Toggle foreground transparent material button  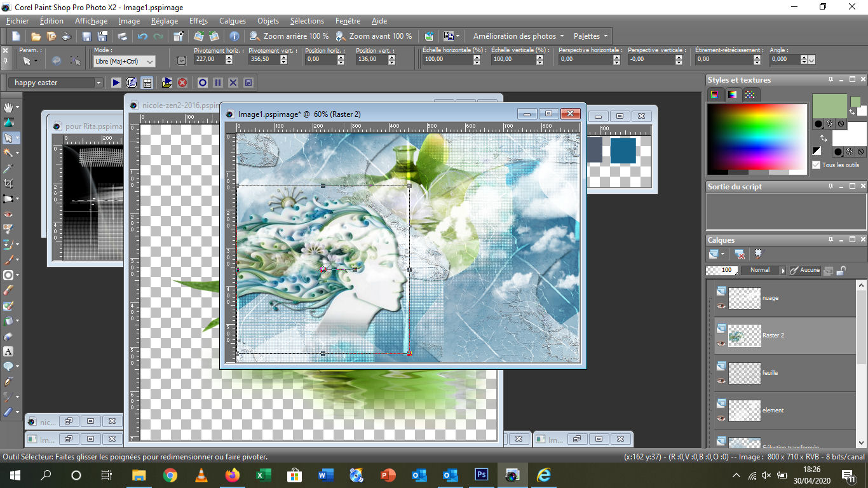[x=841, y=124]
